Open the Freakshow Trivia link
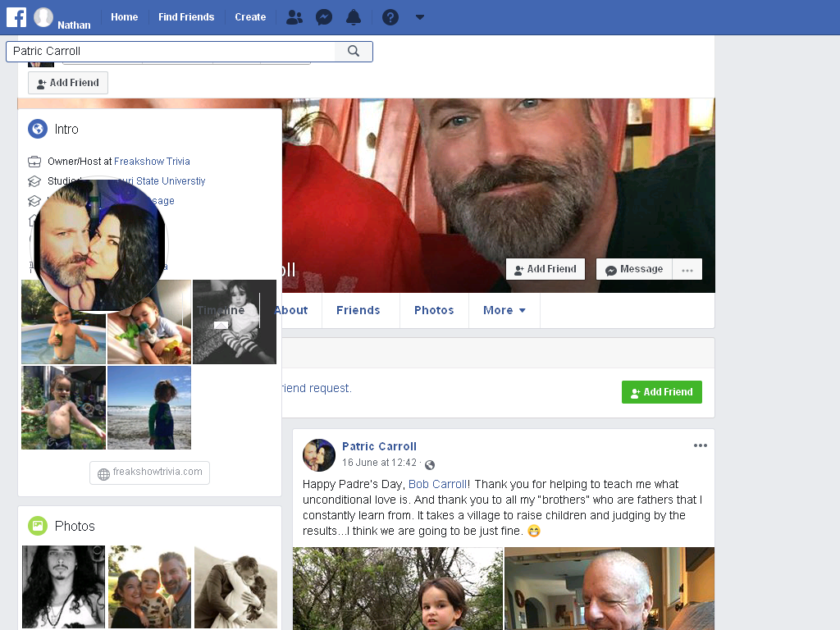840x630 pixels. pyautogui.click(x=152, y=162)
